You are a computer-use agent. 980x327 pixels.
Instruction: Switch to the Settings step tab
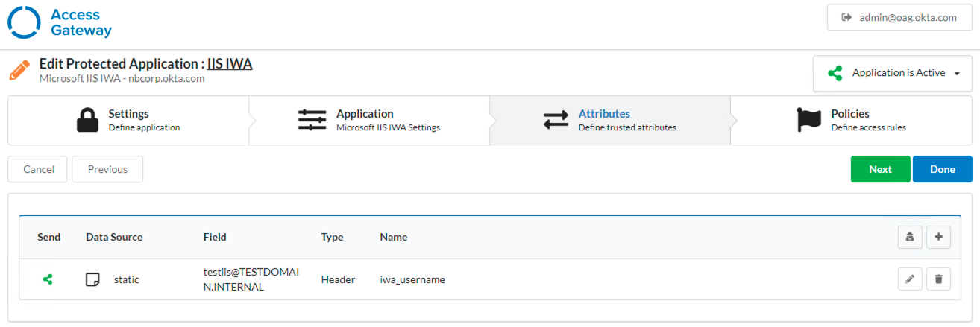[128, 120]
